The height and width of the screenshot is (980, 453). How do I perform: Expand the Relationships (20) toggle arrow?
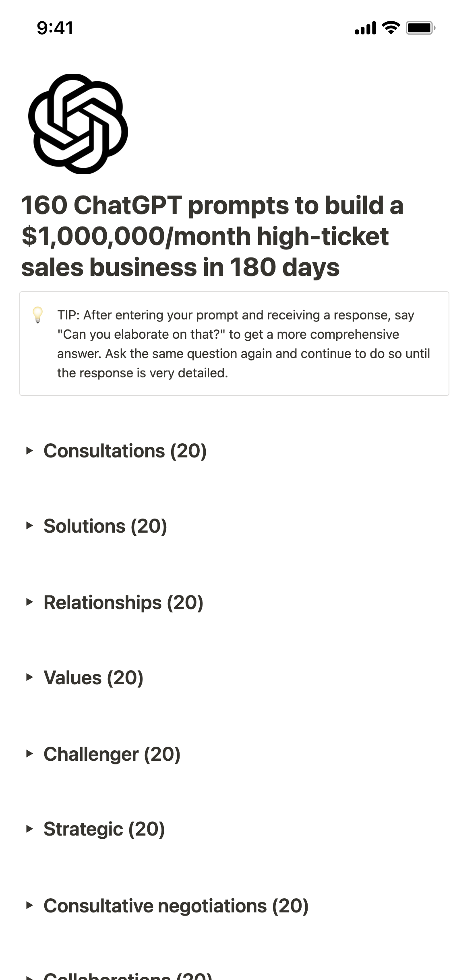point(29,602)
